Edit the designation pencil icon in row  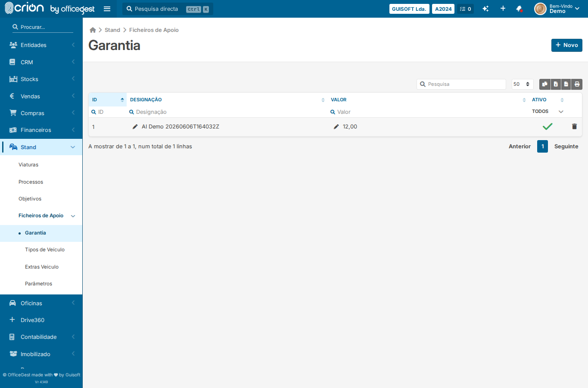[135, 126]
